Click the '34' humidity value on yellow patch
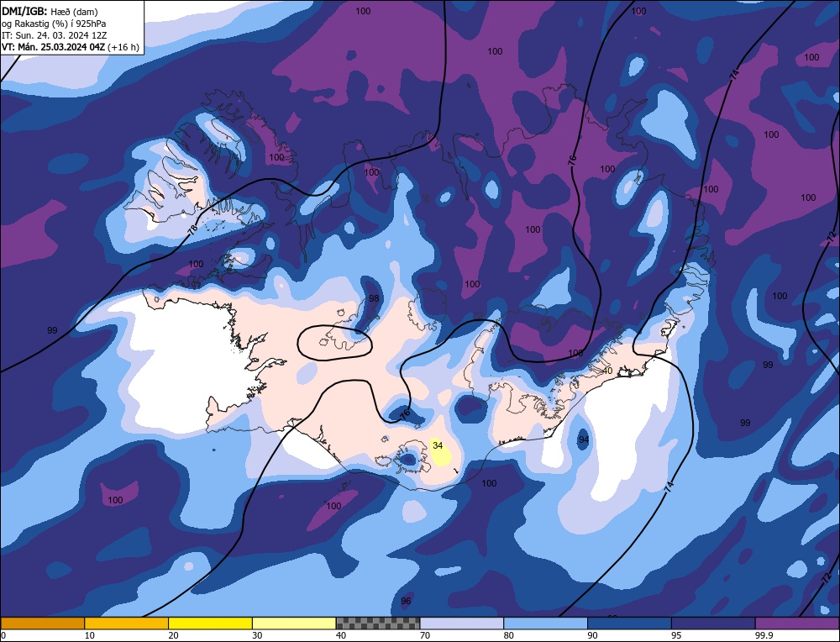 438,445
